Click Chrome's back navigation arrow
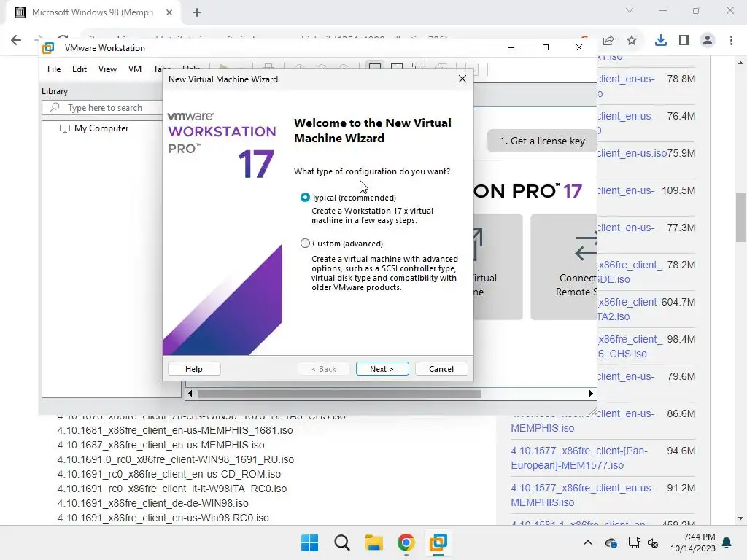Image resolution: width=747 pixels, height=560 pixels. [16, 40]
